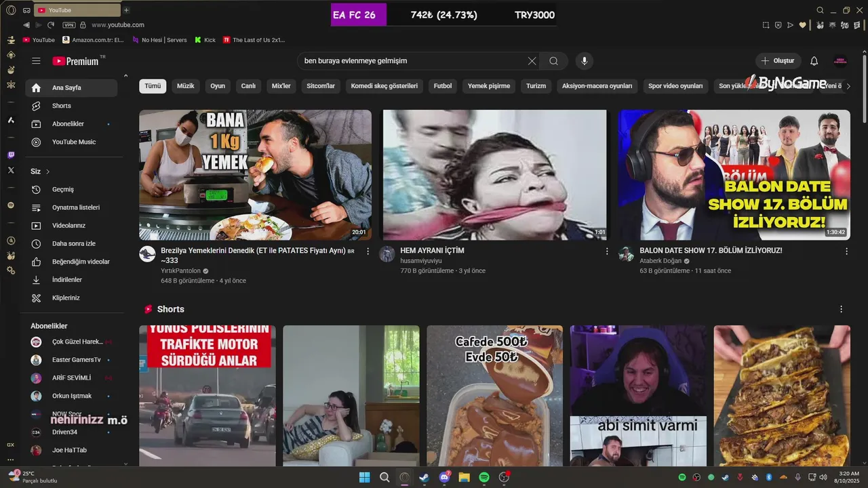
Task: Open Daha sonra izle list
Action: [x=71, y=243]
